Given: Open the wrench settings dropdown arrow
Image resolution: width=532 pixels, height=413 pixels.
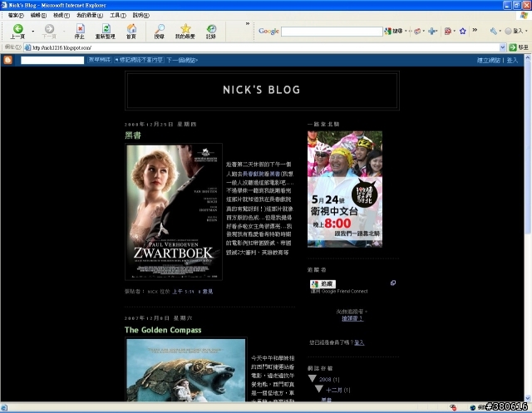Looking at the screenshot, I should coord(500,32).
